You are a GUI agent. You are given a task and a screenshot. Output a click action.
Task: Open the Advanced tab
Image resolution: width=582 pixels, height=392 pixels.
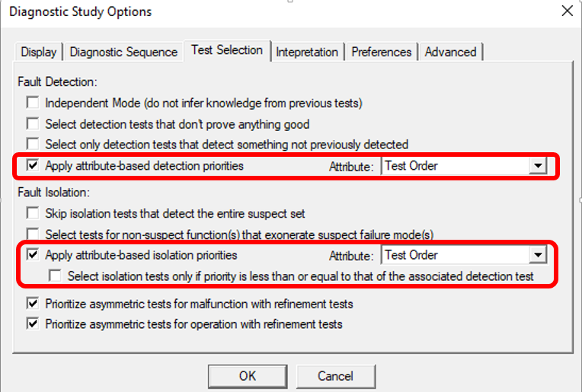451,52
